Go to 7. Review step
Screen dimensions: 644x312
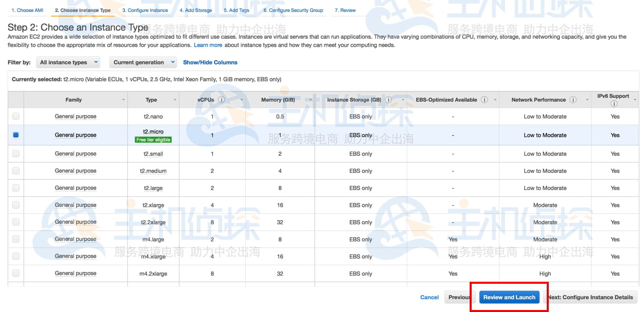point(345,10)
